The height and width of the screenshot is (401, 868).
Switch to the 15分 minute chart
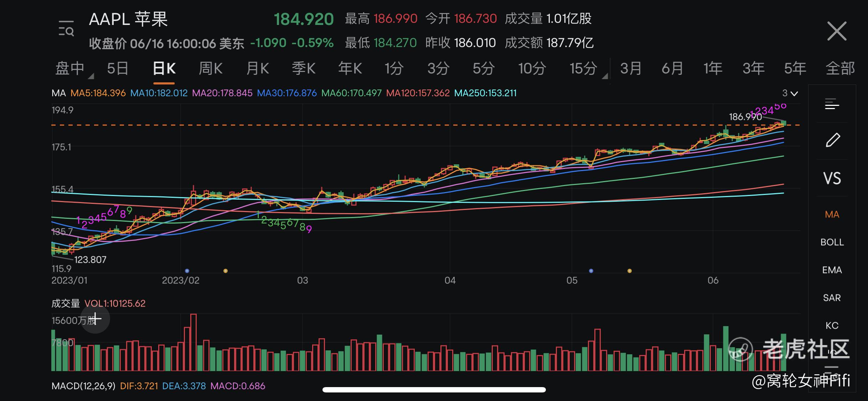(x=583, y=68)
